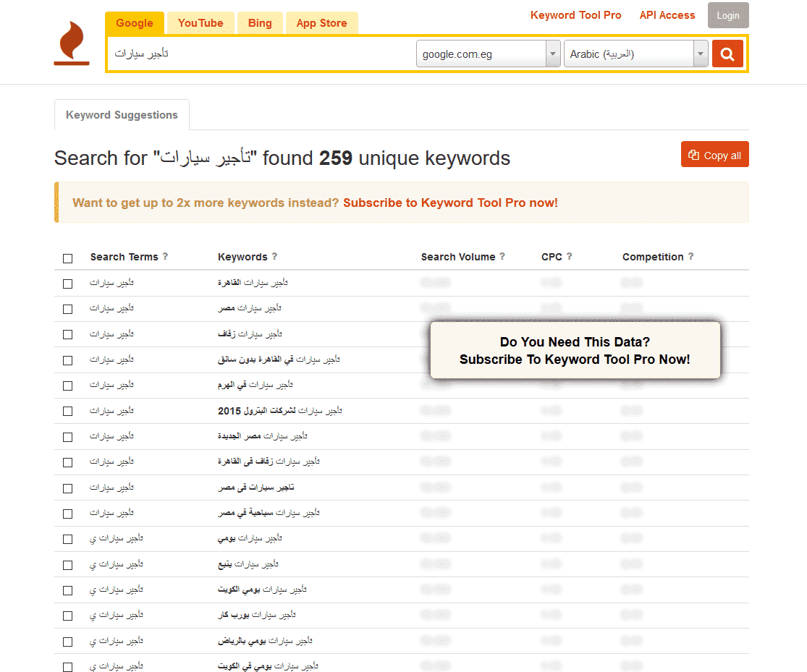The image size is (807, 672).
Task: Check the row containing the 2015 keyword
Action: coord(67,411)
